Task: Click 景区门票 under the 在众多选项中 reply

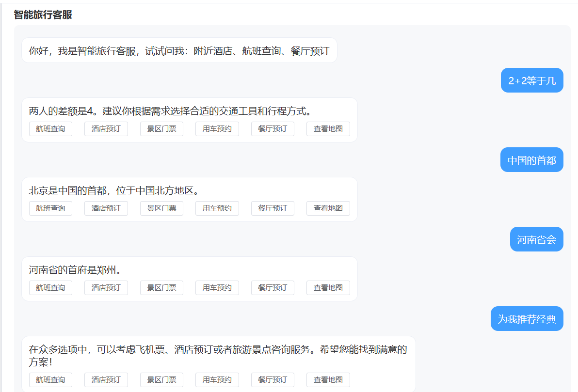Action: pyautogui.click(x=161, y=380)
